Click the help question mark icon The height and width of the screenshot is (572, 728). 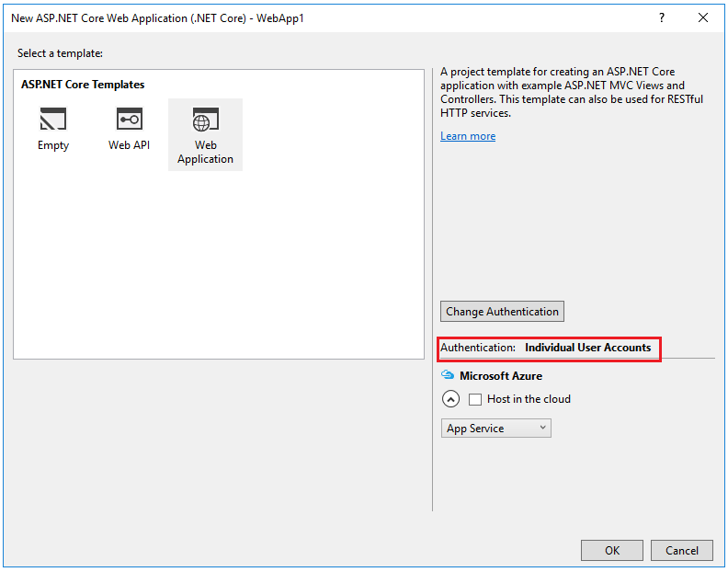661,17
